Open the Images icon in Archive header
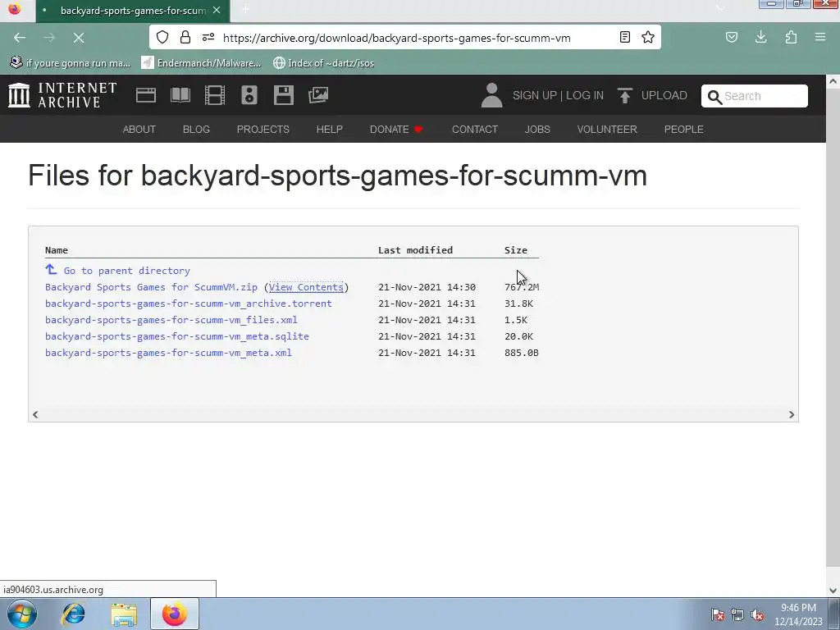The height and width of the screenshot is (630, 840). click(318, 95)
